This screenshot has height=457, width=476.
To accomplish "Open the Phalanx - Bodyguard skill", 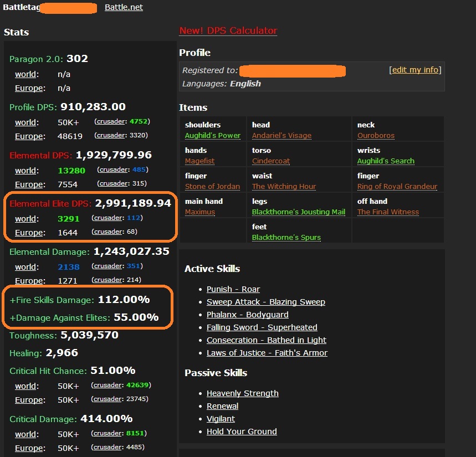I will [247, 315].
